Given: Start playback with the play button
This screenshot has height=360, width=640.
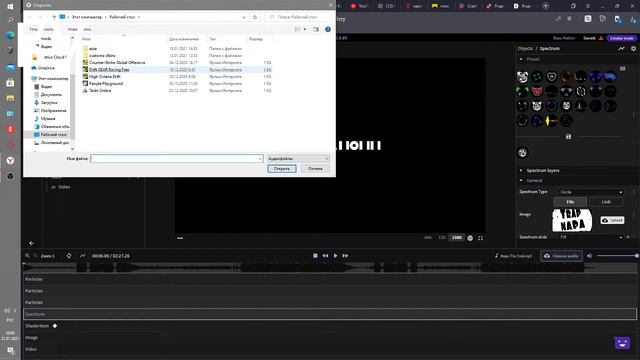Looking at the screenshot, I should point(336,256).
